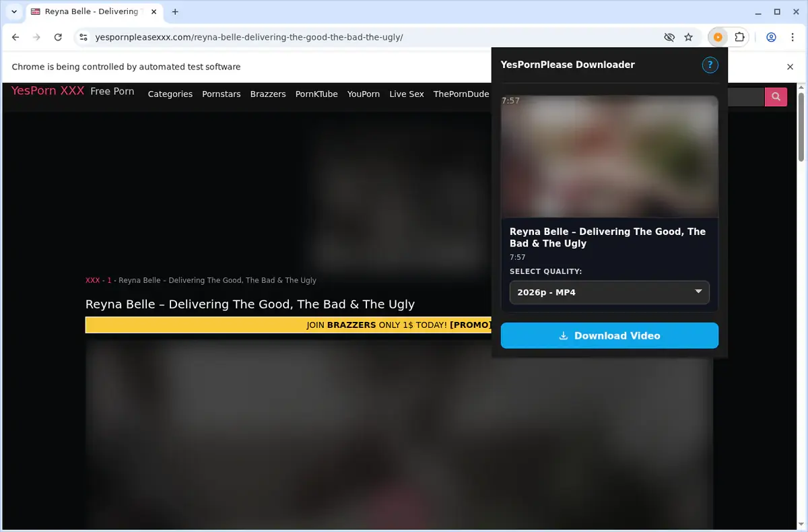Image resolution: width=808 pixels, height=532 pixels.
Task: Dismiss the automated test software infobar
Action: (x=790, y=67)
